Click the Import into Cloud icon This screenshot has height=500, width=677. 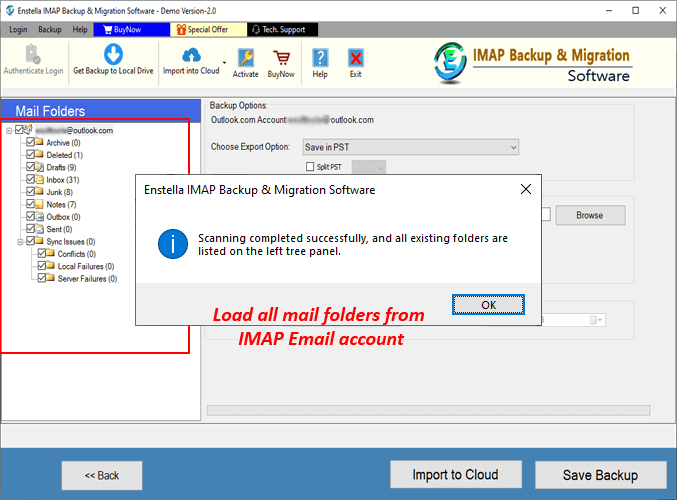coord(191,55)
